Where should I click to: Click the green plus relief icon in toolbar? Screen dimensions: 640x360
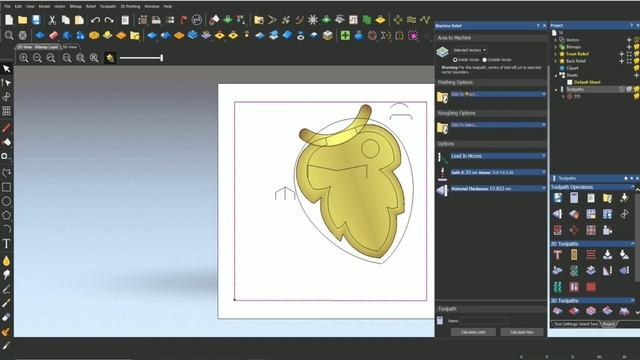345,36
